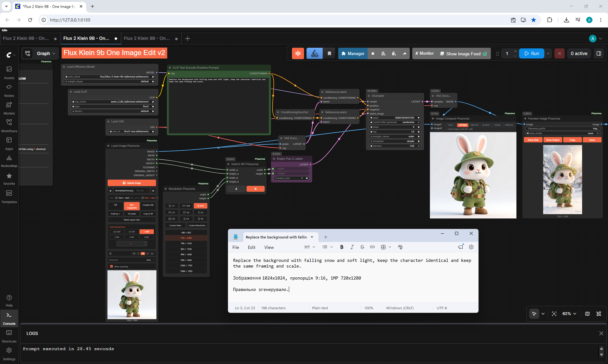Image resolution: width=608 pixels, height=364 pixels.
Task: Click the Upload Image button
Action: tap(132, 183)
